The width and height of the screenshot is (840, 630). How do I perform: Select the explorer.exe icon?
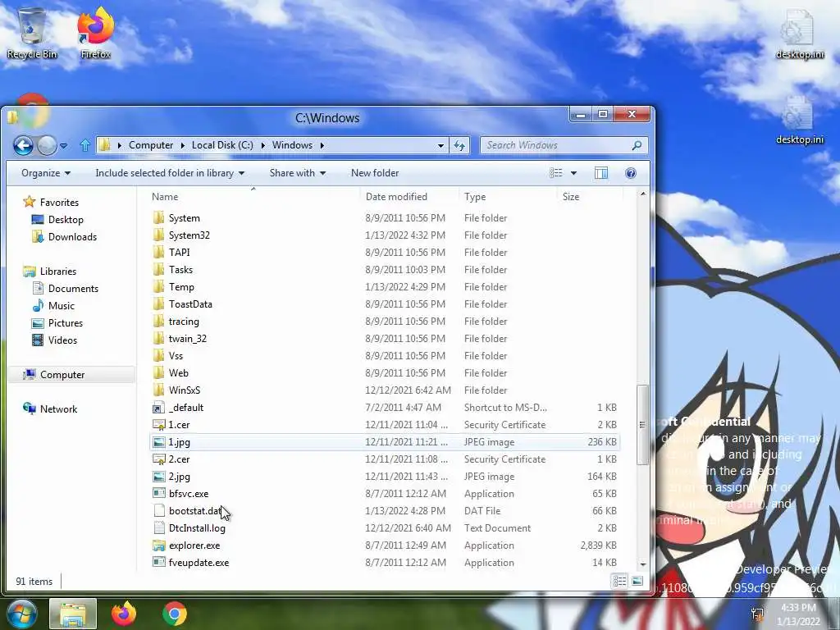pyautogui.click(x=158, y=546)
